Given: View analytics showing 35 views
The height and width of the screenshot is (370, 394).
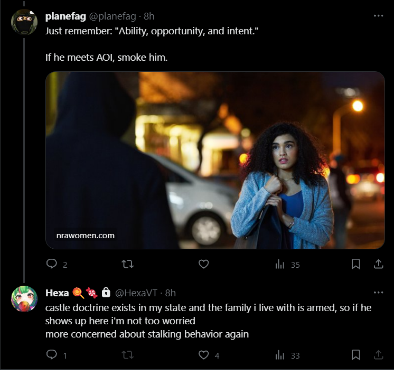Looking at the screenshot, I should click(x=287, y=265).
